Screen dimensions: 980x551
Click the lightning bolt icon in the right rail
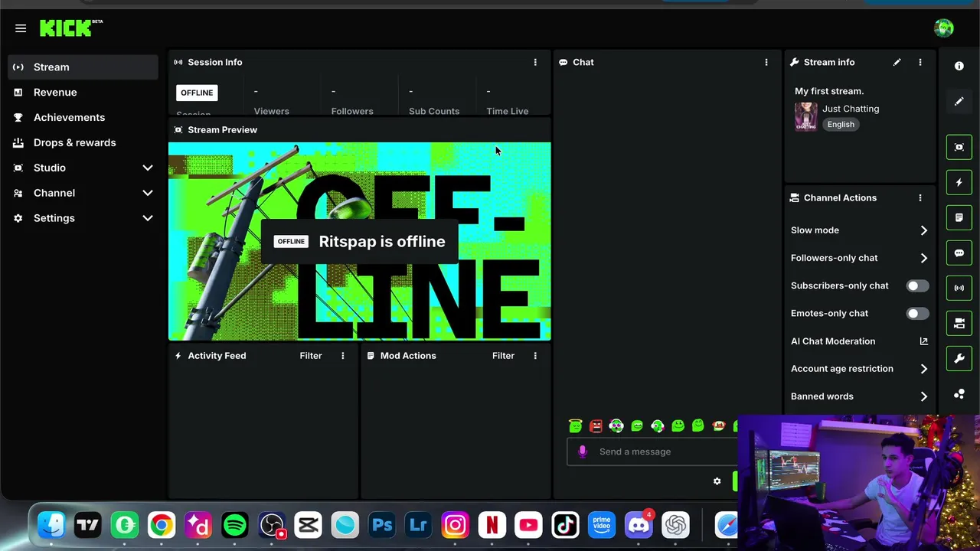pyautogui.click(x=959, y=182)
